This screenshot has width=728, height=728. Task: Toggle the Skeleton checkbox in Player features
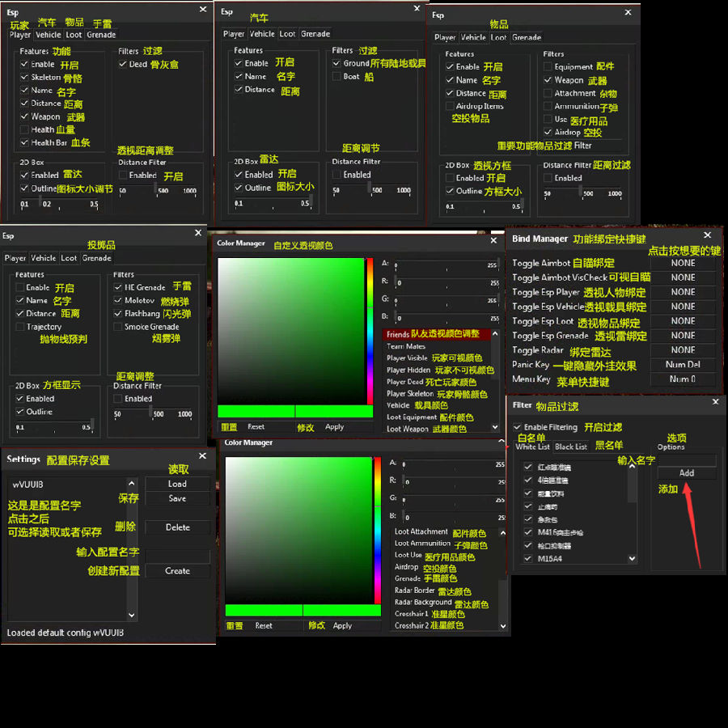point(25,78)
